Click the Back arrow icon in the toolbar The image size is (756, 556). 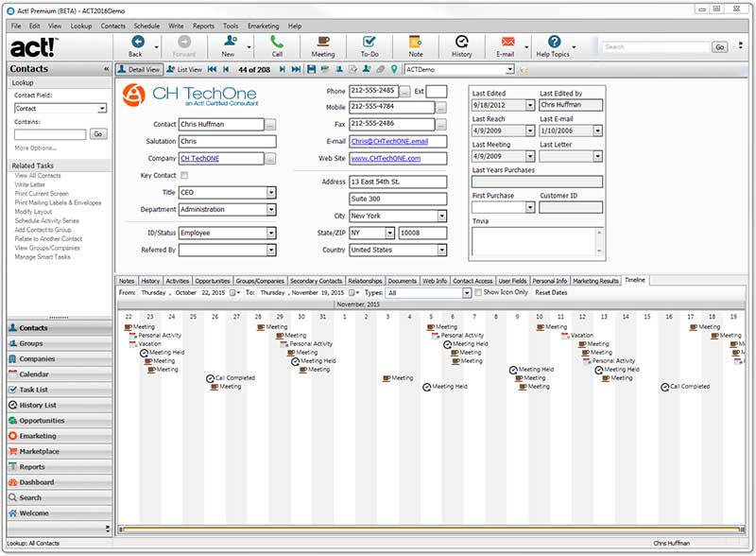coord(137,42)
